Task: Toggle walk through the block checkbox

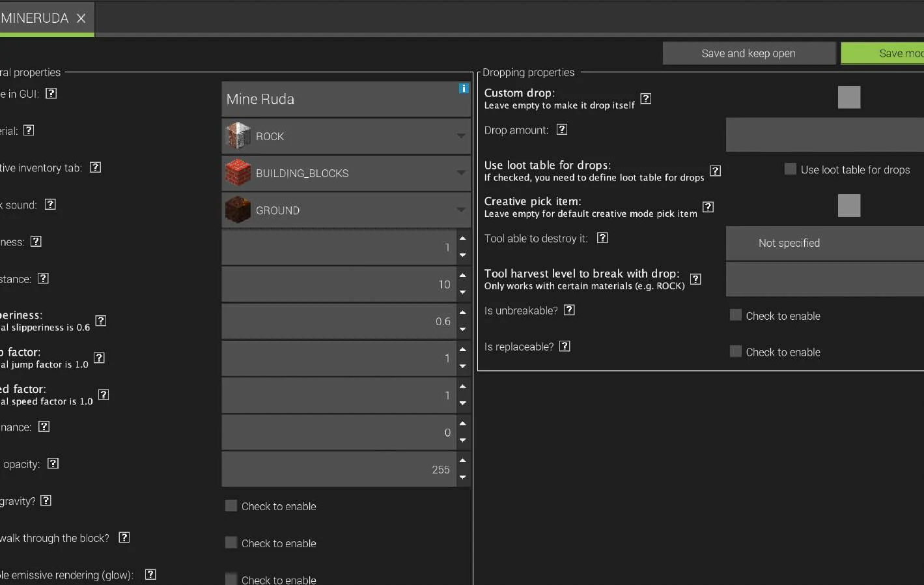Action: point(231,543)
